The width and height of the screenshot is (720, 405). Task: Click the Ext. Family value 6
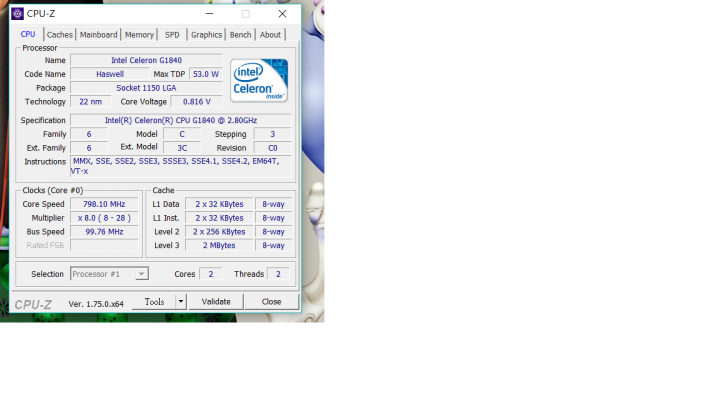coord(89,148)
